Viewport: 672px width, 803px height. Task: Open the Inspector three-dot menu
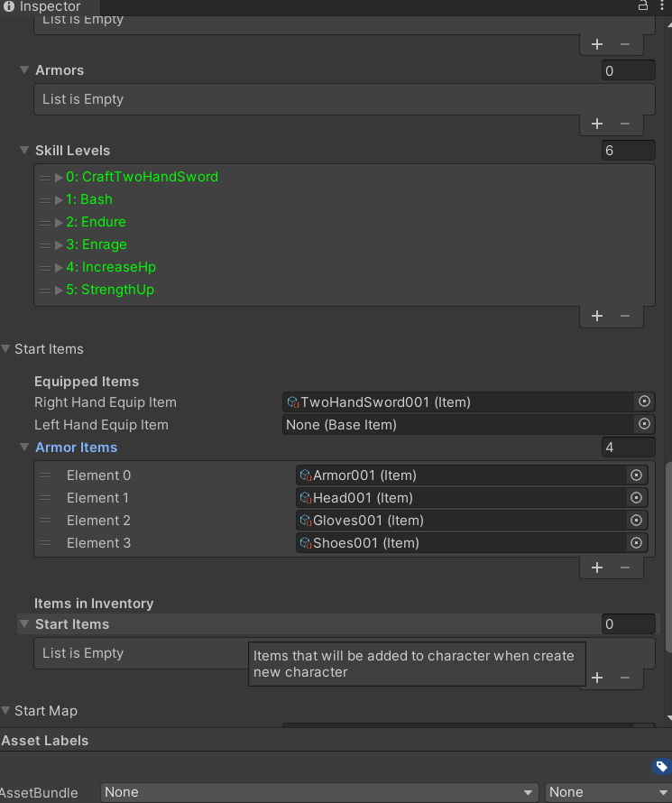(x=661, y=6)
